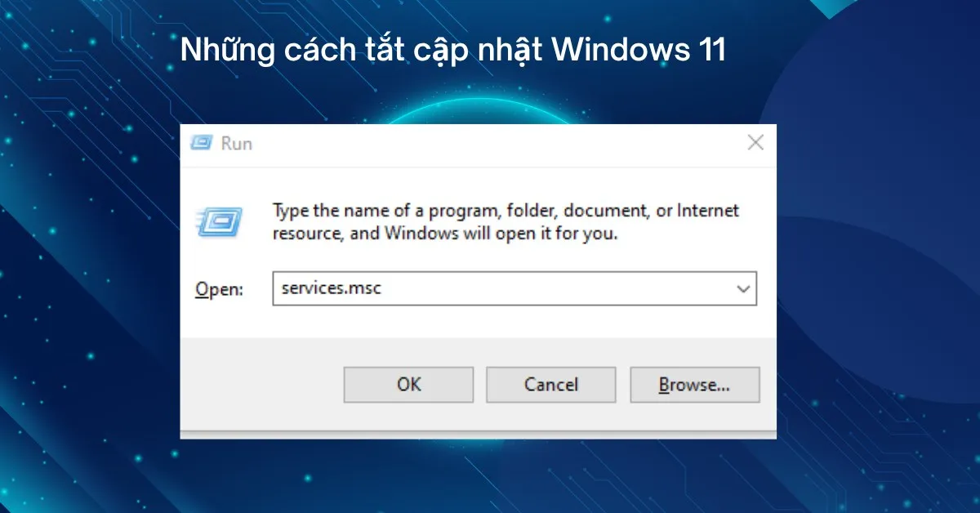Cancel the Run dialog
Screen dimensions: 980x513
pyautogui.click(x=551, y=385)
